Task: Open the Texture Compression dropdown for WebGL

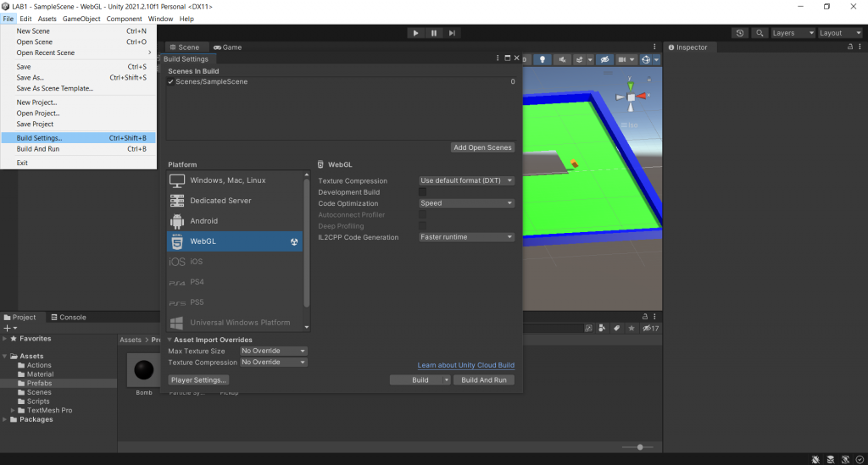Action: (466, 180)
